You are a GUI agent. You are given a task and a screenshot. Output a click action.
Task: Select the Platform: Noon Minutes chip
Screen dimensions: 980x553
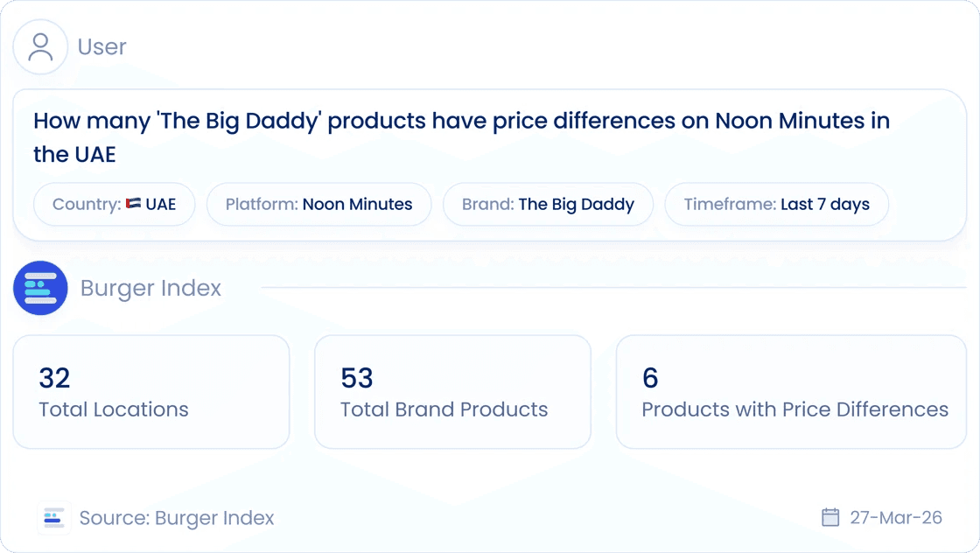[318, 205]
